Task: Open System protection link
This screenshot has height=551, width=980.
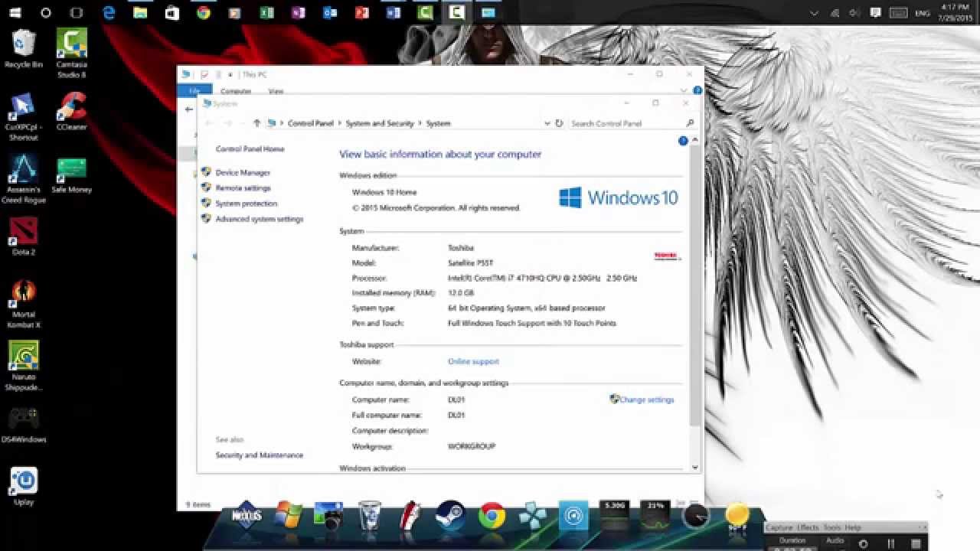Action: coord(246,204)
